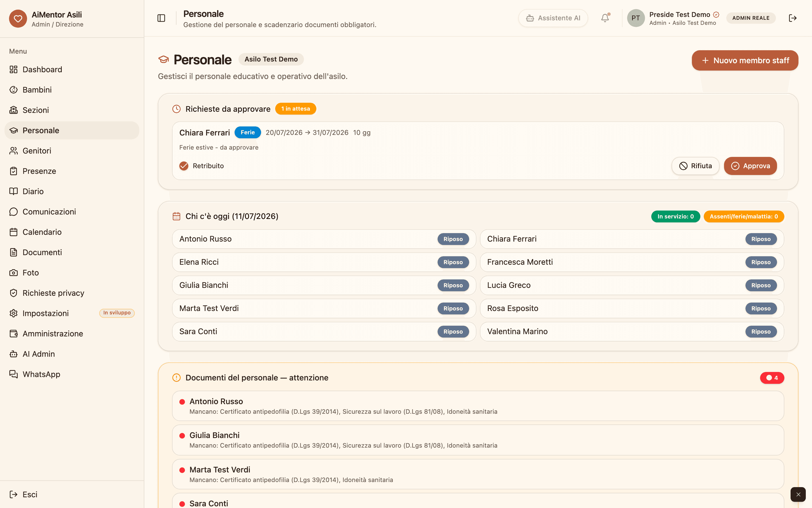Click the Assenti/ferie/malattia: 0 badge
Viewport: 812px width, 508px height.
(743, 216)
